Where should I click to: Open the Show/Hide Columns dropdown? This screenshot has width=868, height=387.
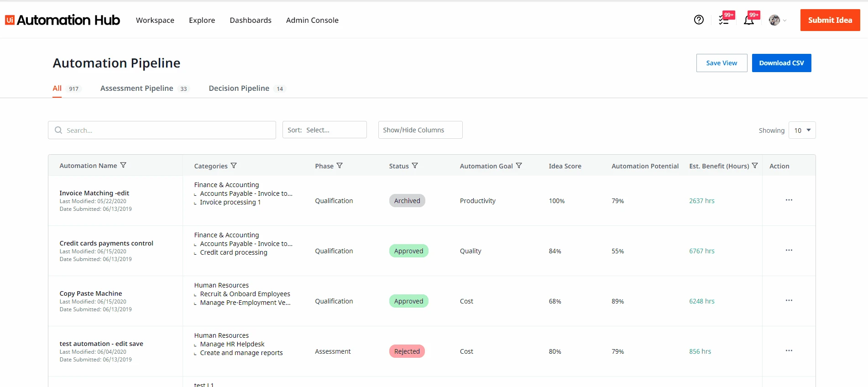tap(420, 130)
